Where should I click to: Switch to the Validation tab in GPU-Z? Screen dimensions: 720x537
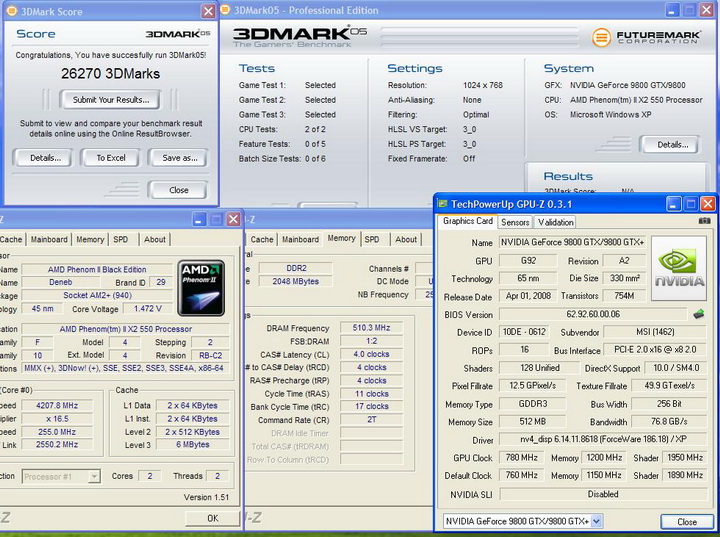coord(556,222)
